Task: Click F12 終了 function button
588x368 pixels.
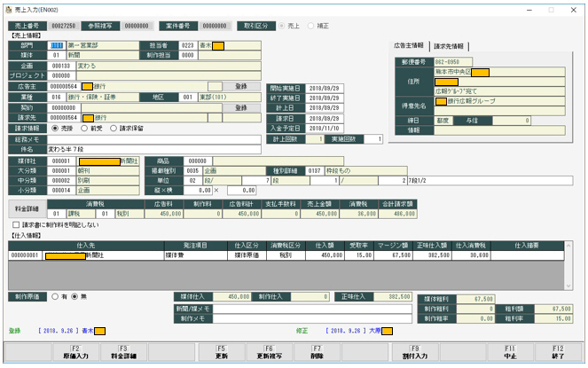Action: pyautogui.click(x=558, y=352)
